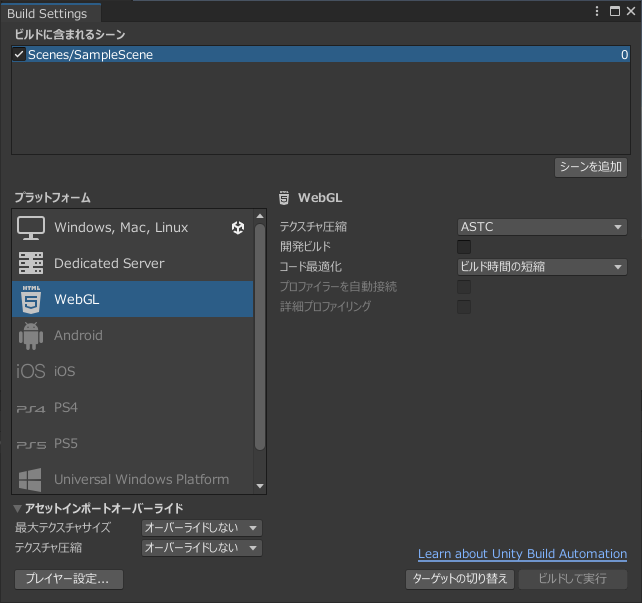642x603 pixels.
Task: Click the HTML5 icon in the WebGL settings header
Action: point(284,198)
